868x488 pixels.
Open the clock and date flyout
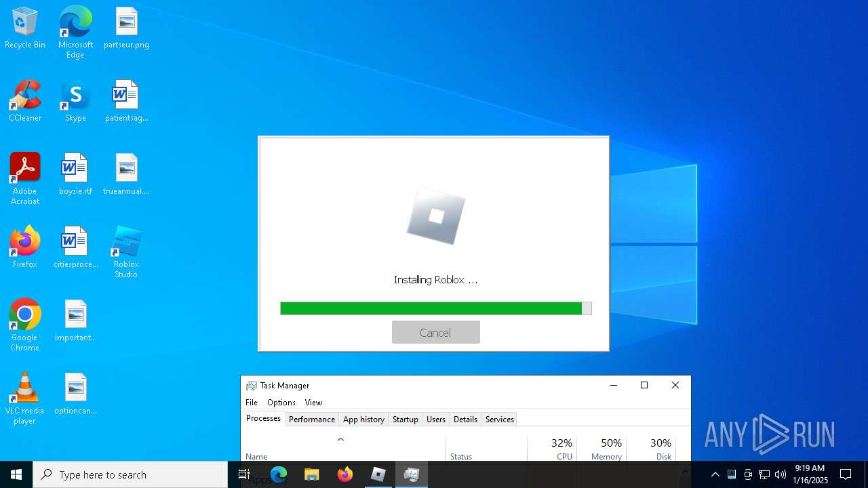tap(810, 474)
